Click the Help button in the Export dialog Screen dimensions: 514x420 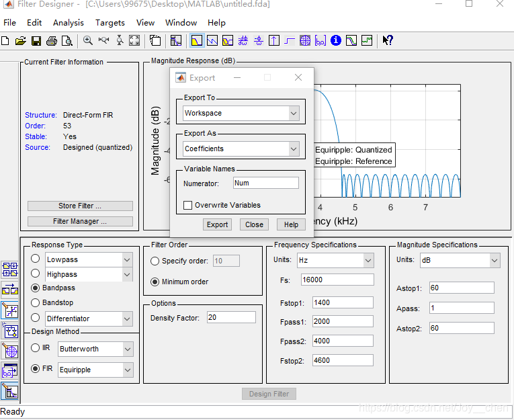(x=291, y=224)
